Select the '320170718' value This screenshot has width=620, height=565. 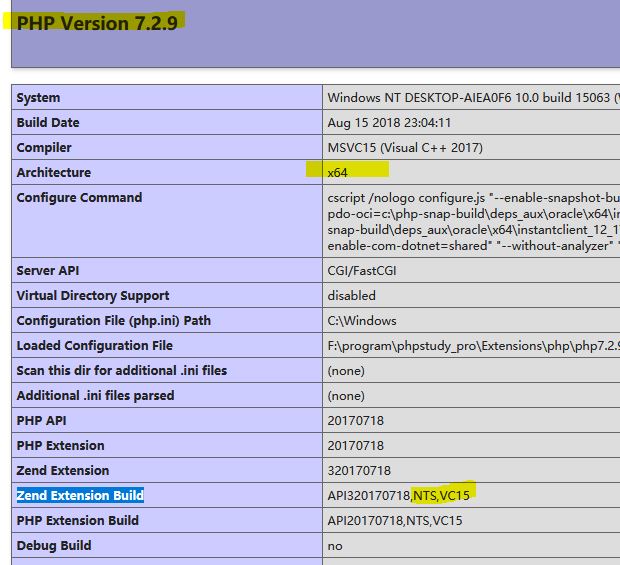(x=359, y=471)
